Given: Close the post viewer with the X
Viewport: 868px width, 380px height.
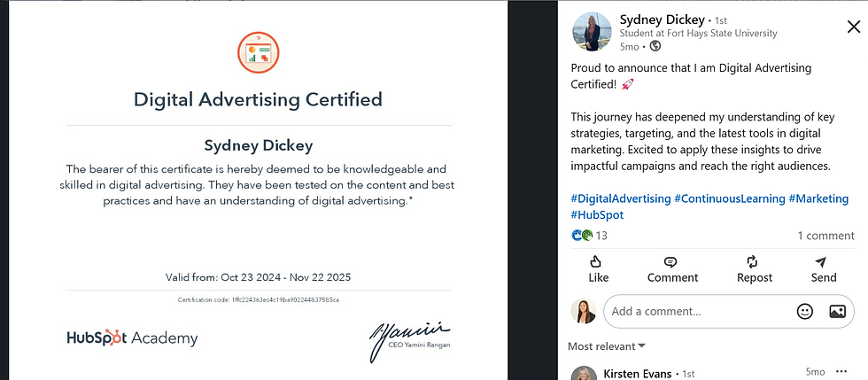Looking at the screenshot, I should pyautogui.click(x=854, y=27).
